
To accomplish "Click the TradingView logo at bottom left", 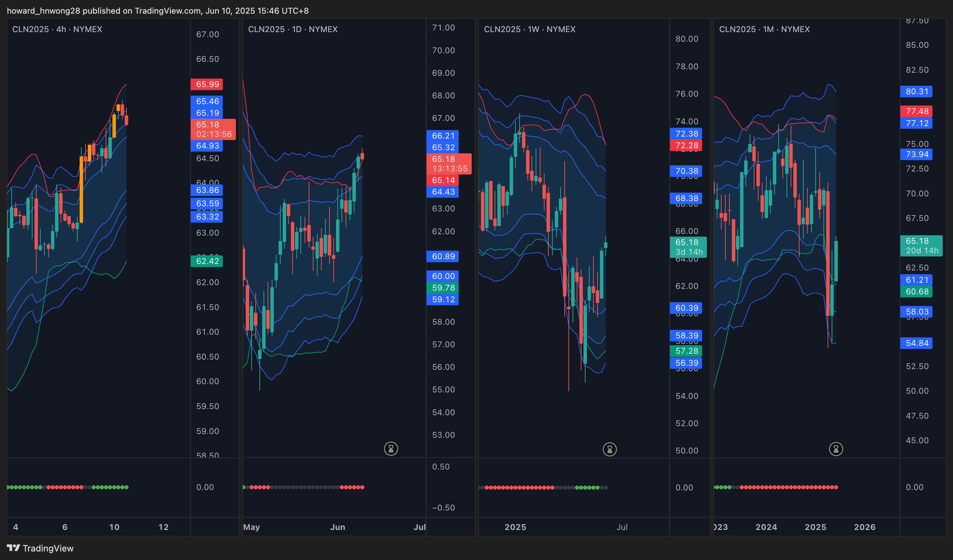I will coord(40,548).
